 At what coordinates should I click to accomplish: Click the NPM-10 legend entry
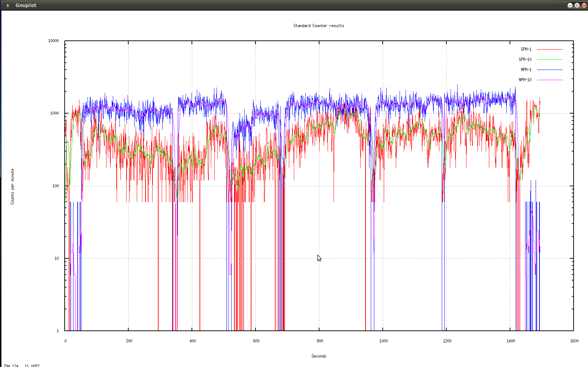(x=525, y=80)
